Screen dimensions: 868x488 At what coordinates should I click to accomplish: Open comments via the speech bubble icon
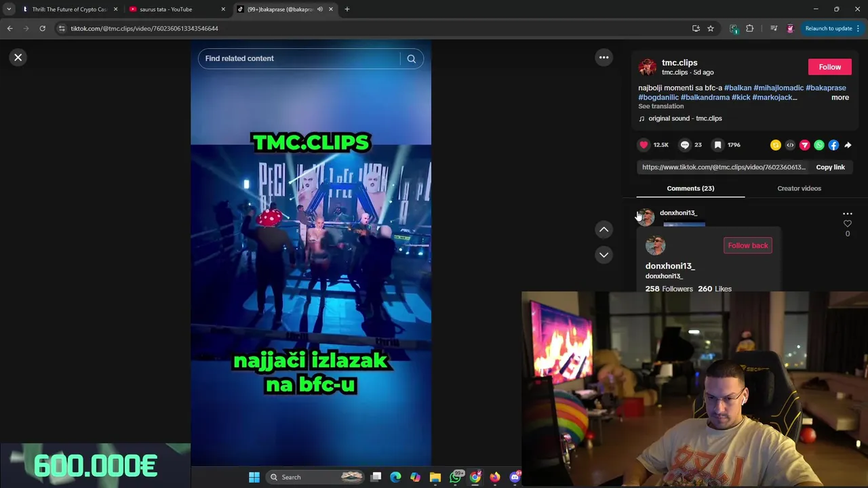pyautogui.click(x=685, y=144)
